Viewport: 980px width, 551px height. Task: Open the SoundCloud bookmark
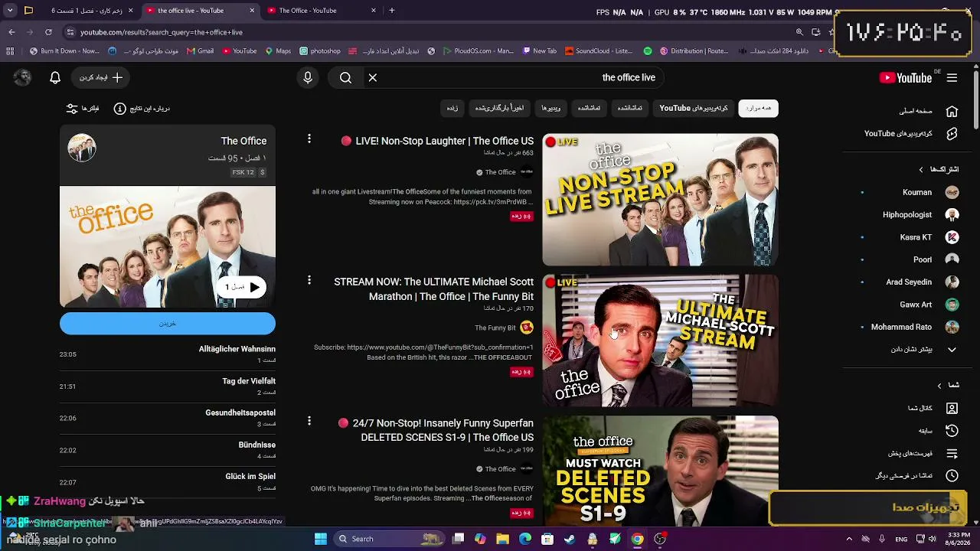point(599,51)
